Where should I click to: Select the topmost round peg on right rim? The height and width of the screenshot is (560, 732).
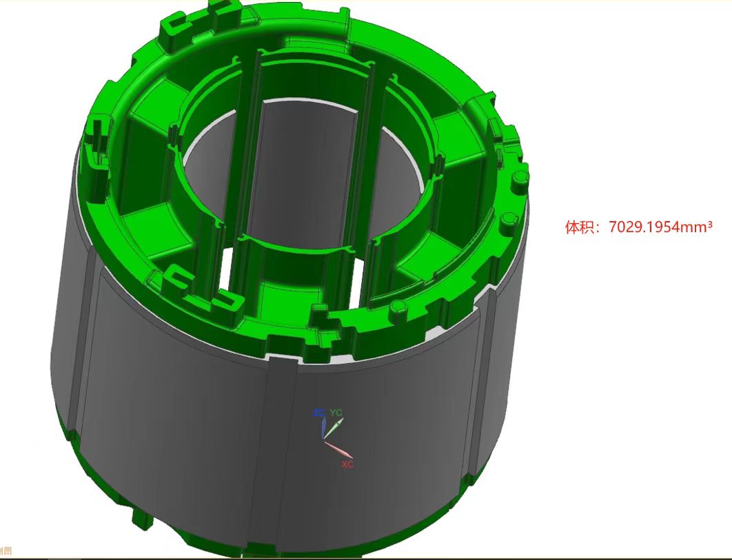point(520,178)
